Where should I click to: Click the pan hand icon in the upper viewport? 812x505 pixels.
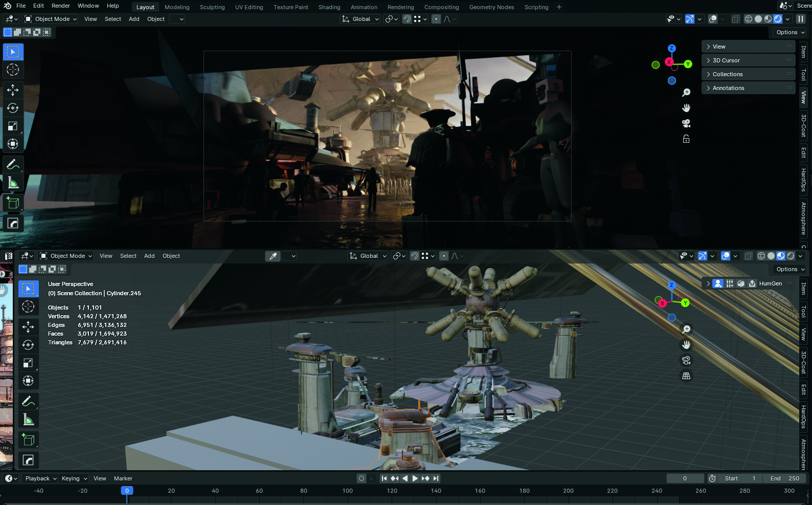[x=686, y=108]
